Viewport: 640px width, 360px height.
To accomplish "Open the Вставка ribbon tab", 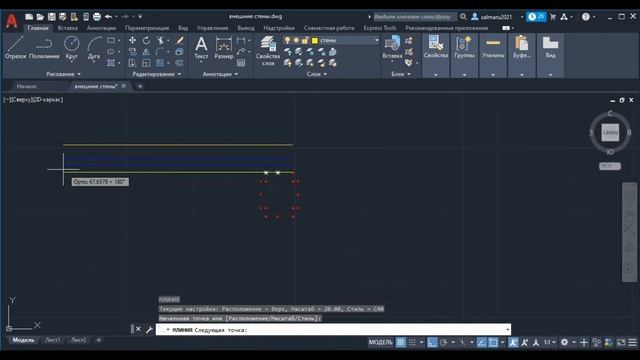I will tap(67, 28).
